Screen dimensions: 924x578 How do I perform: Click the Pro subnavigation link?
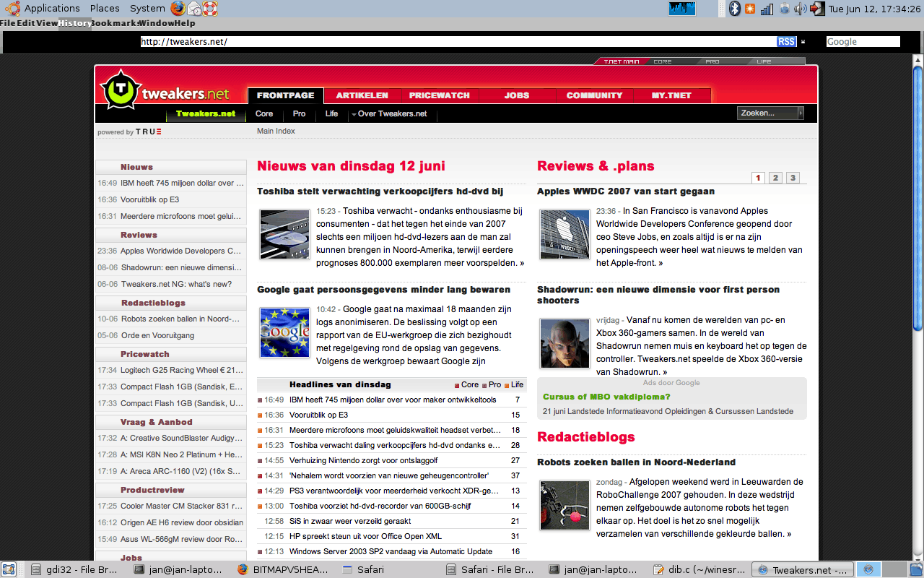[299, 114]
